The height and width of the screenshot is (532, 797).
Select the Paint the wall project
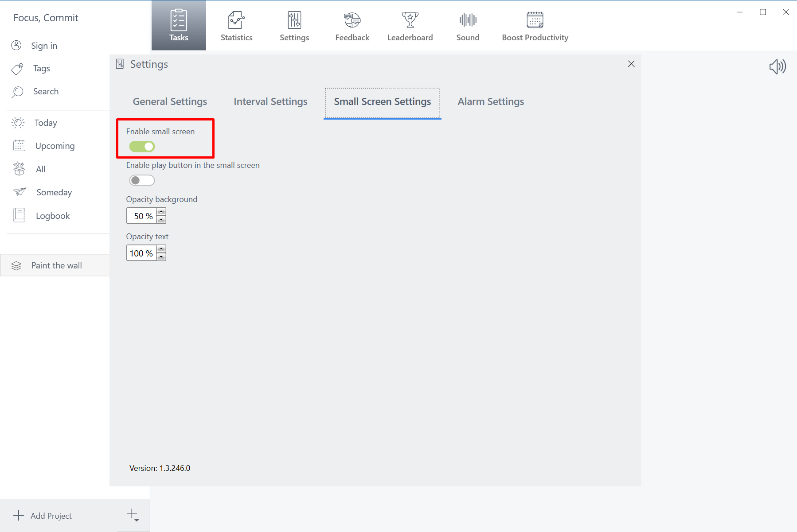click(x=56, y=265)
